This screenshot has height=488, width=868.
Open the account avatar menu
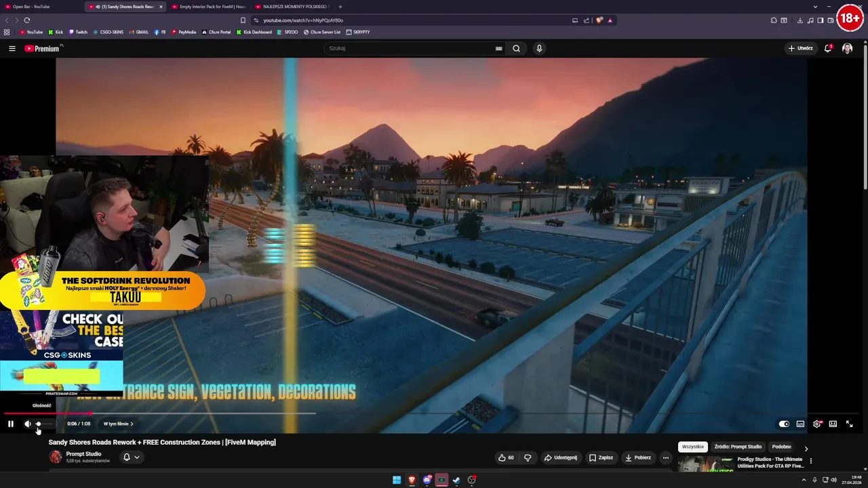pyautogui.click(x=847, y=48)
